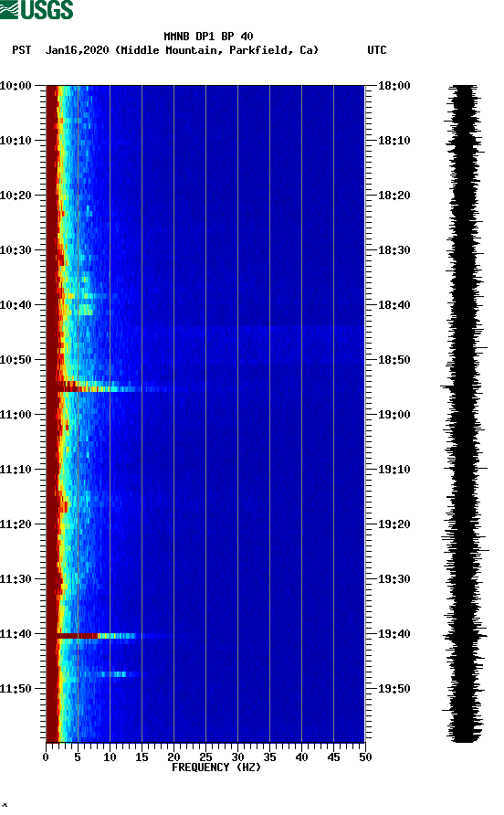Click the '19:30' UTC time label

(x=394, y=579)
